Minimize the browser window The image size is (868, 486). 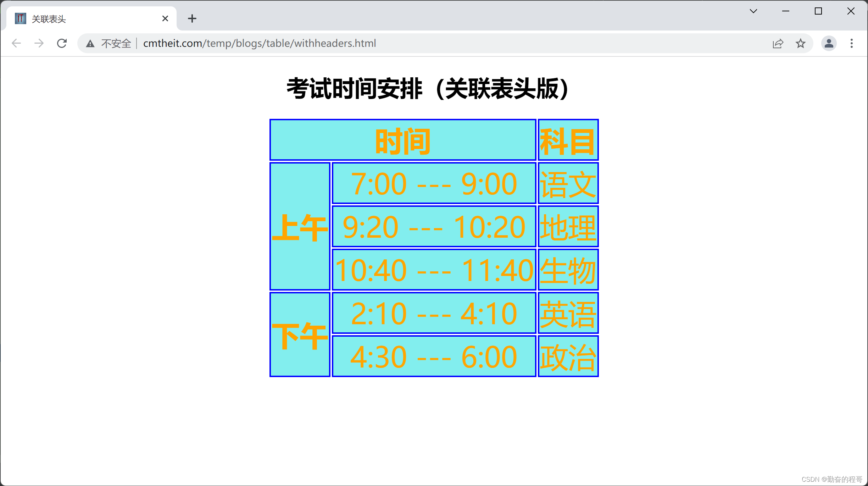click(x=786, y=11)
